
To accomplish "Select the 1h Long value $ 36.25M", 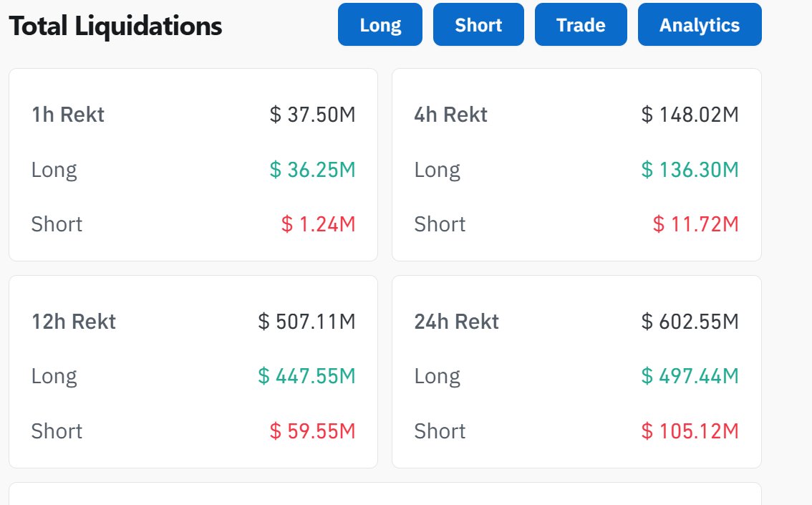I will (312, 170).
